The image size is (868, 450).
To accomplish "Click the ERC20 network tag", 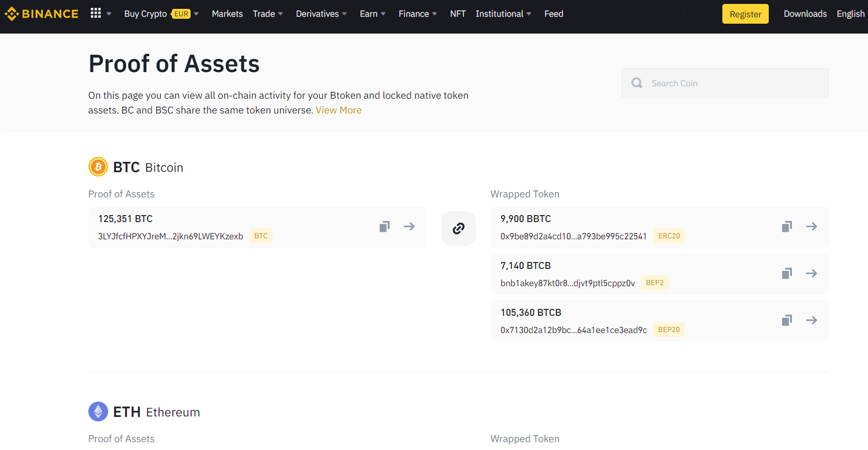I will (x=669, y=236).
